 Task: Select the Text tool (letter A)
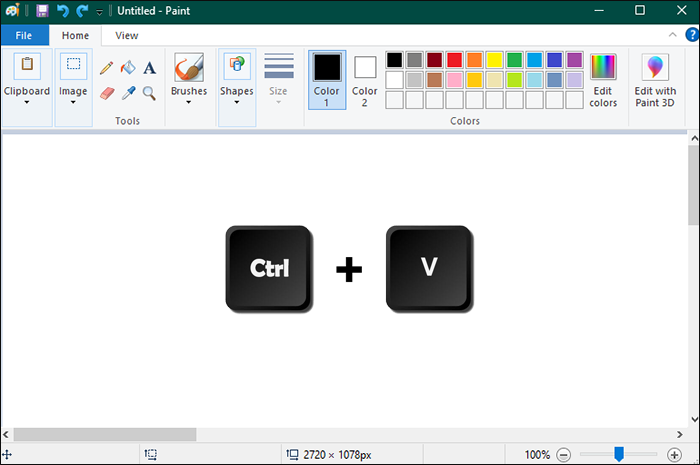150,68
